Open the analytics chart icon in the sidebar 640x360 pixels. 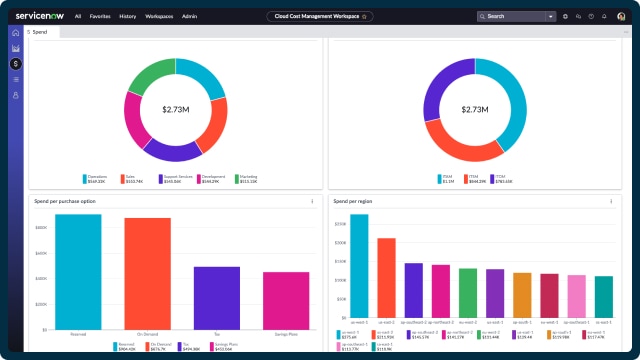click(x=16, y=48)
